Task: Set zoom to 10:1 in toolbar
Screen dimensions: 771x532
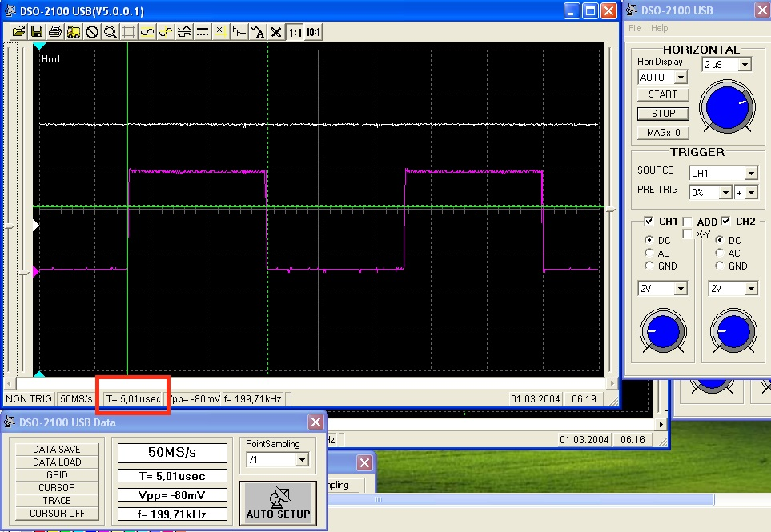Action: (x=313, y=33)
